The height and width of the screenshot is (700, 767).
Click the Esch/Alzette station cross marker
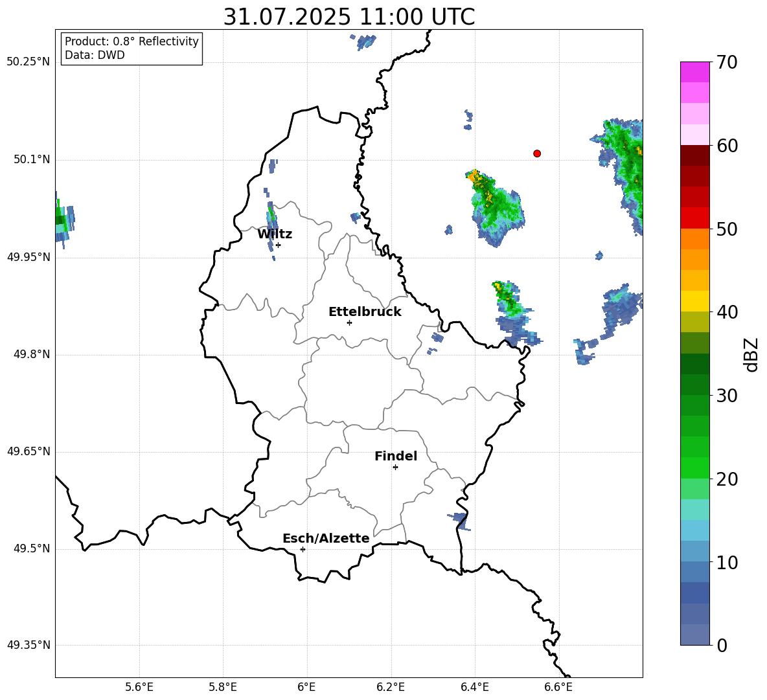pos(303,549)
